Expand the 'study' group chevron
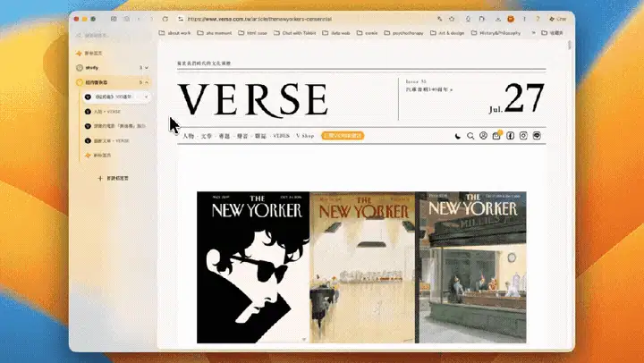This screenshot has height=363, width=644. click(147, 68)
